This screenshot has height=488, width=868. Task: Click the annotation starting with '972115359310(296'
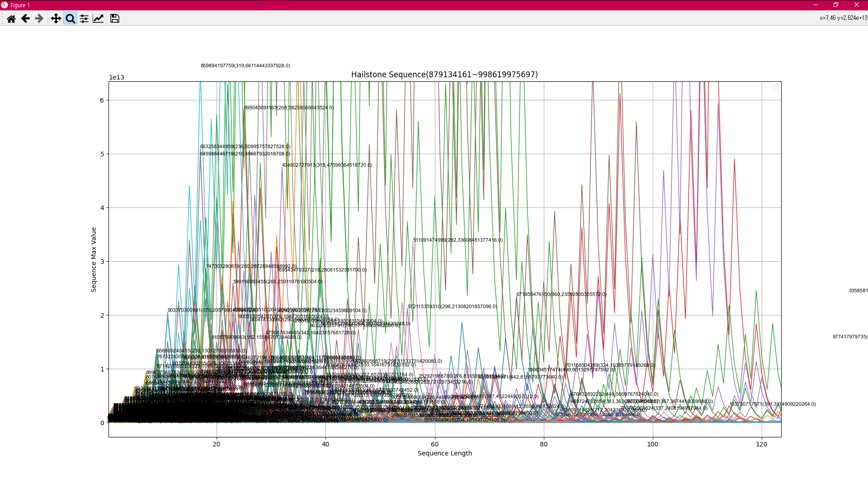tap(453, 306)
